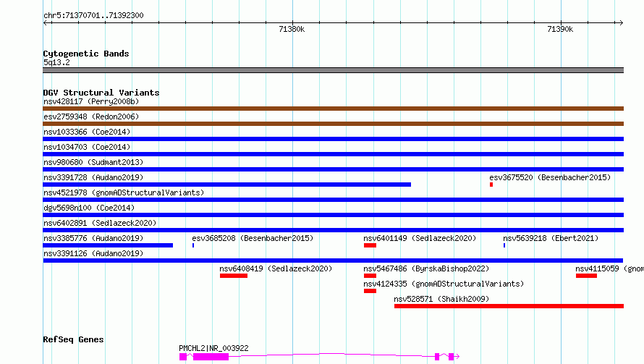Open variant nsv3391126 (Audano2019)
The image size is (644, 364).
(x=93, y=253)
